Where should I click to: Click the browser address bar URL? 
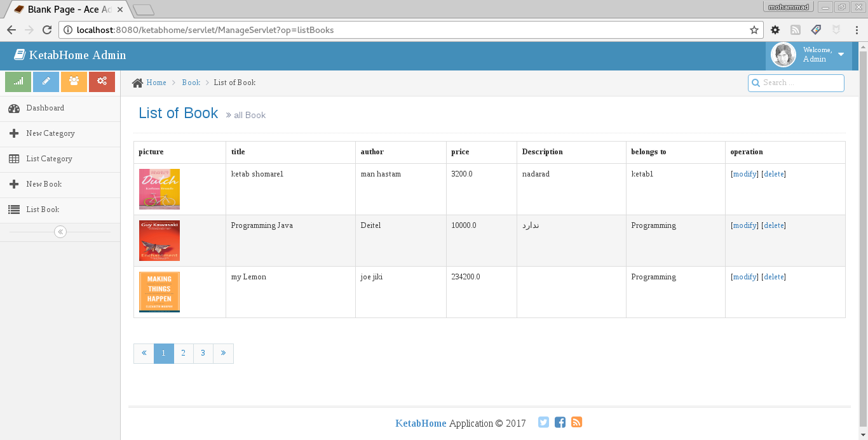tap(205, 30)
